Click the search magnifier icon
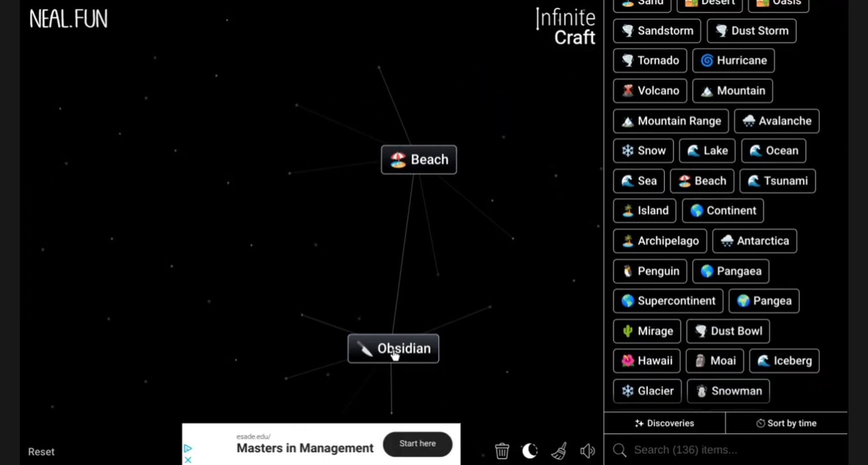This screenshot has width=868, height=465. click(x=620, y=450)
